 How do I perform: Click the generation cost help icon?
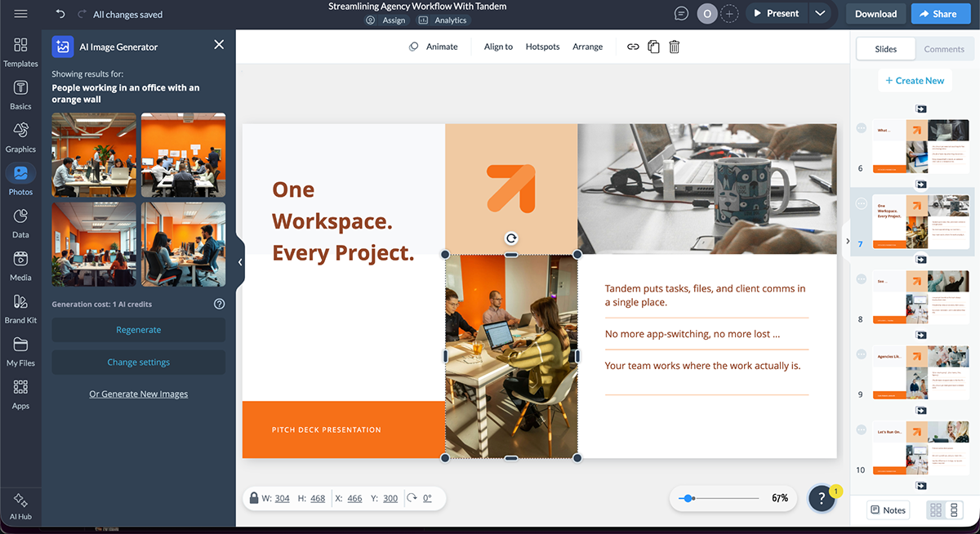219,304
